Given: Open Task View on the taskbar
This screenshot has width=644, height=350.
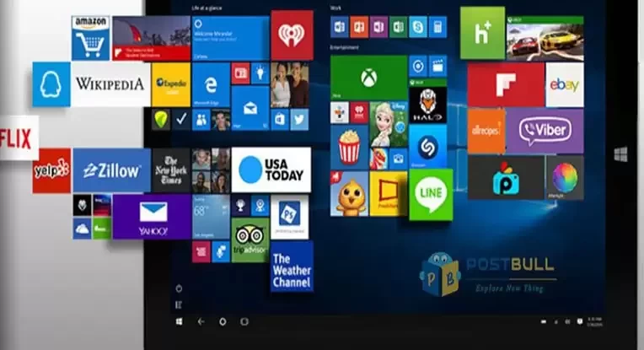Looking at the screenshot, I should click(244, 321).
